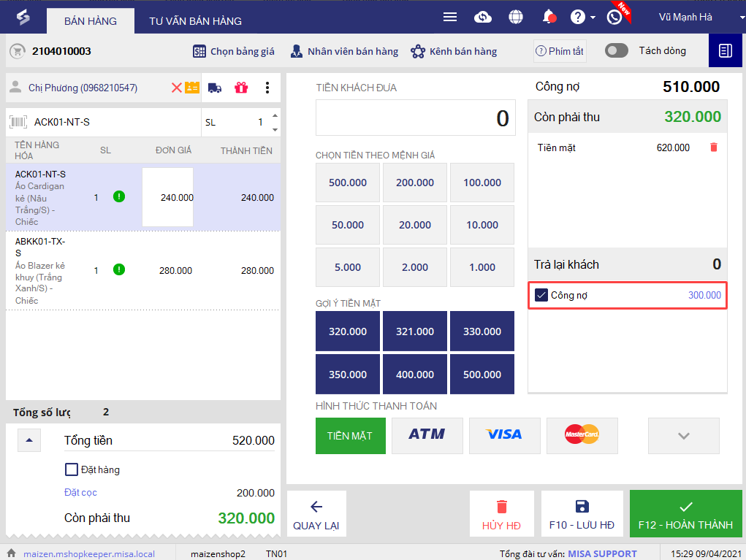This screenshot has height=560, width=746.
Task: Click the cloud sync icon
Action: pyautogui.click(x=482, y=18)
